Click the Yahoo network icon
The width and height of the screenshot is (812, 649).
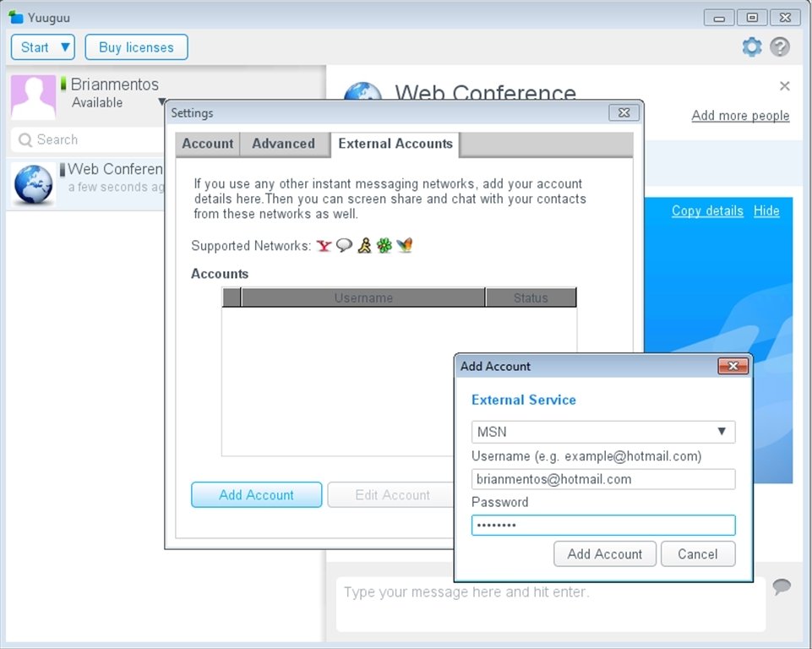point(324,246)
